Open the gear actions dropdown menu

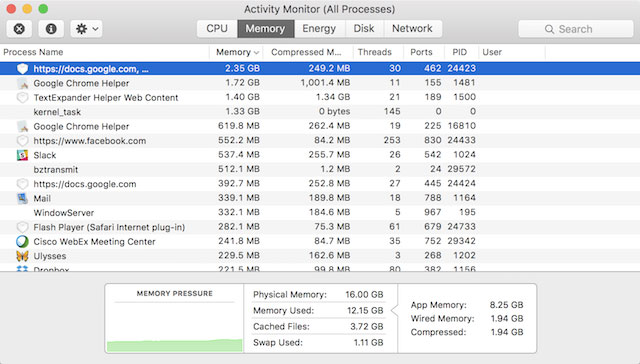click(x=86, y=29)
